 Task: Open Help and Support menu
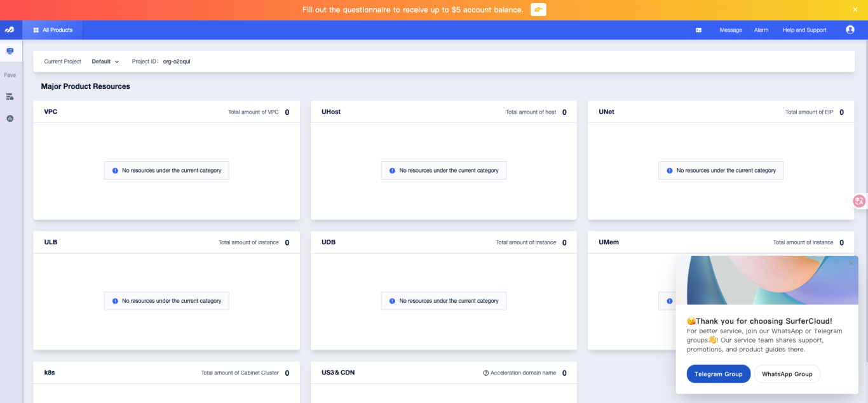click(804, 30)
